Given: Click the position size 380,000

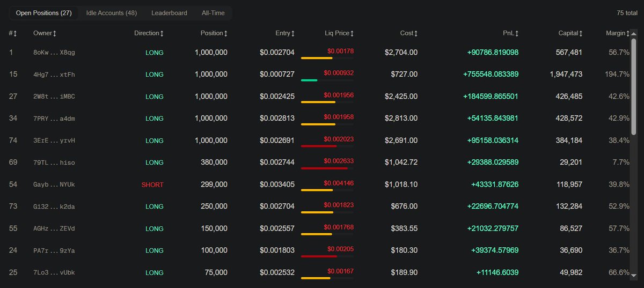Looking at the screenshot, I should [214, 163].
